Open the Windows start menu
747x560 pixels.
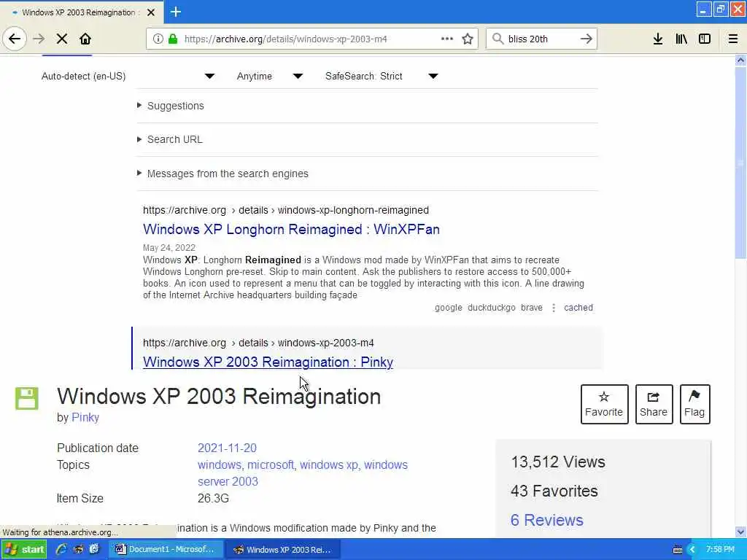click(x=24, y=549)
